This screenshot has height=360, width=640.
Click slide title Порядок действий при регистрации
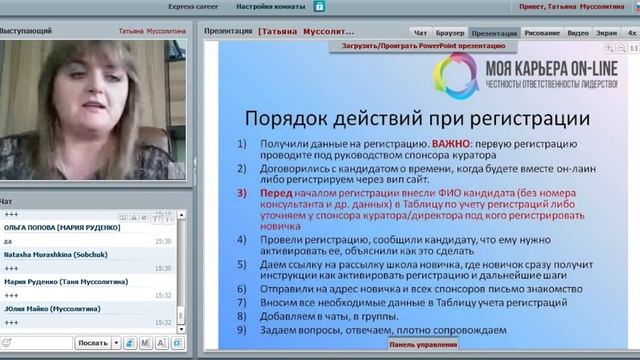[417, 118]
